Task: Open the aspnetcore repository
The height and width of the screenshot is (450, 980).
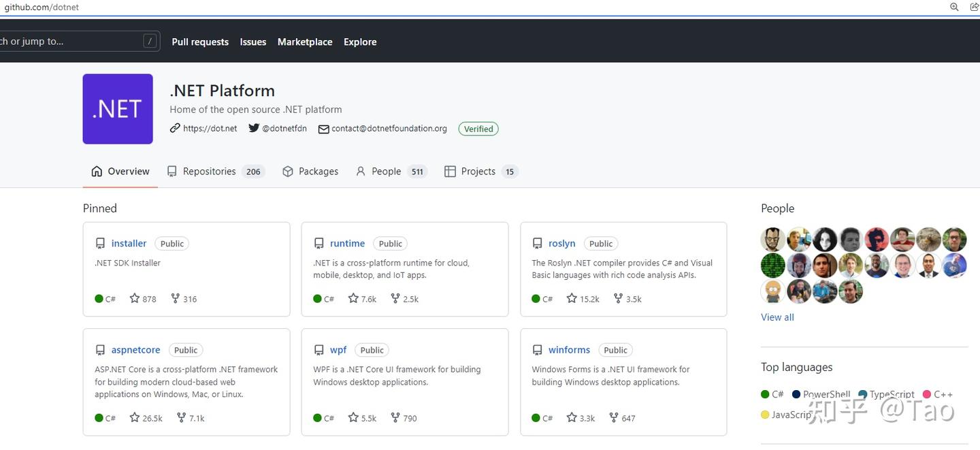Action: coord(135,350)
